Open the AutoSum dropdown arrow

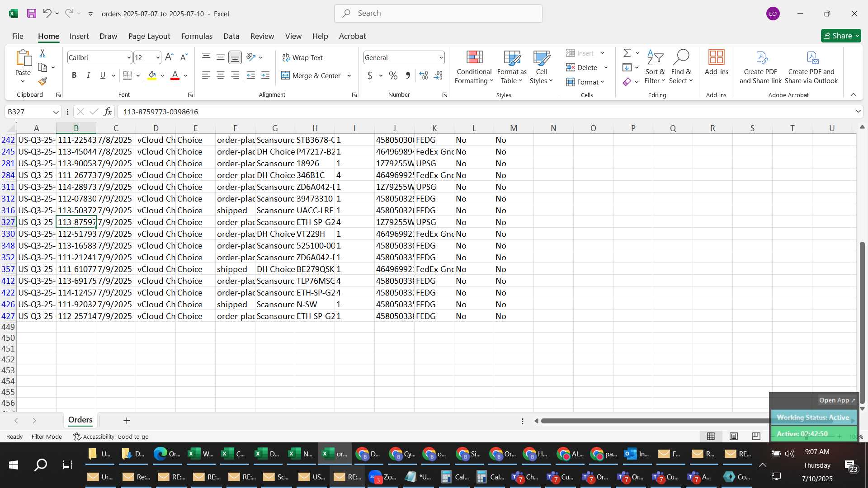(x=637, y=53)
